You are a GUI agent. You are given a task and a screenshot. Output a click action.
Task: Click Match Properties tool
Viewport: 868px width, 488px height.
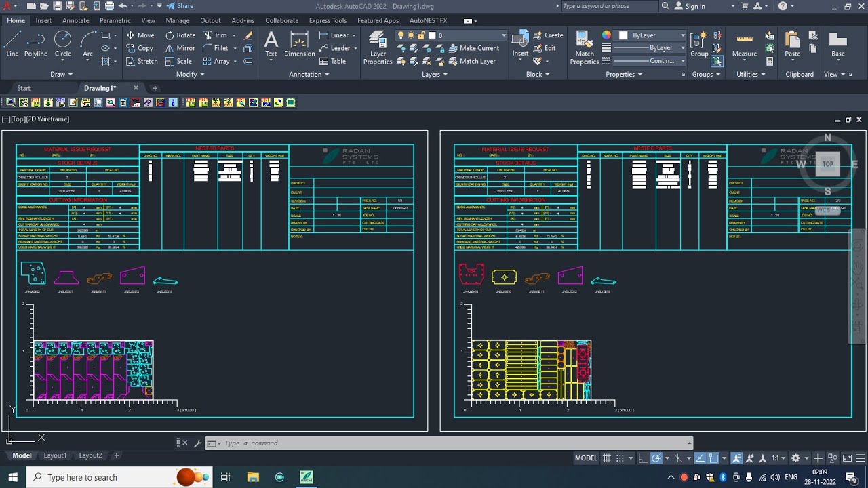(x=584, y=48)
